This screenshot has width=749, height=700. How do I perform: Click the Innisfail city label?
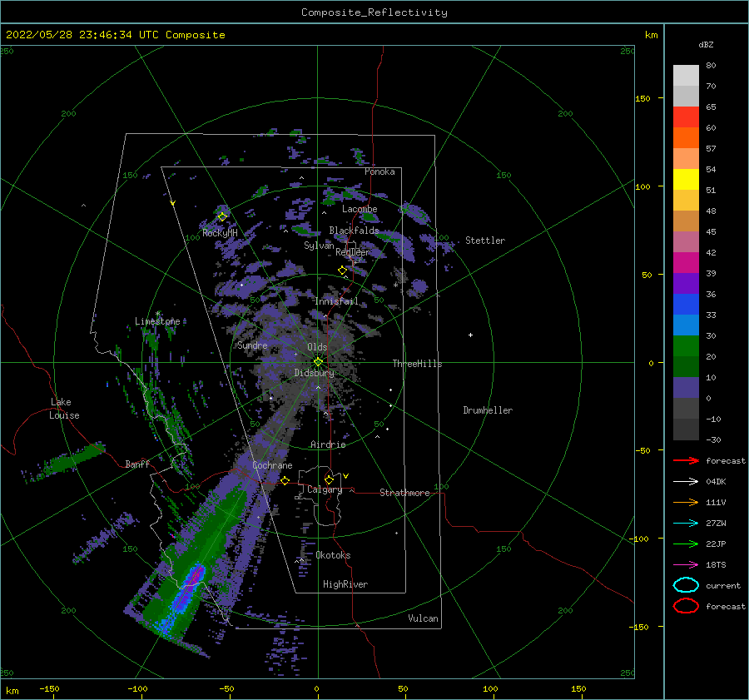[x=337, y=301]
